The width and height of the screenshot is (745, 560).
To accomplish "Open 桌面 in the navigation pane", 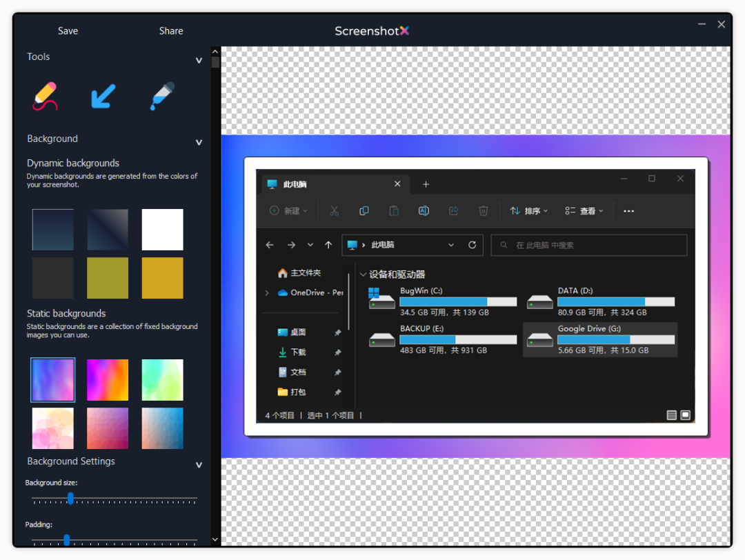I will (x=292, y=332).
